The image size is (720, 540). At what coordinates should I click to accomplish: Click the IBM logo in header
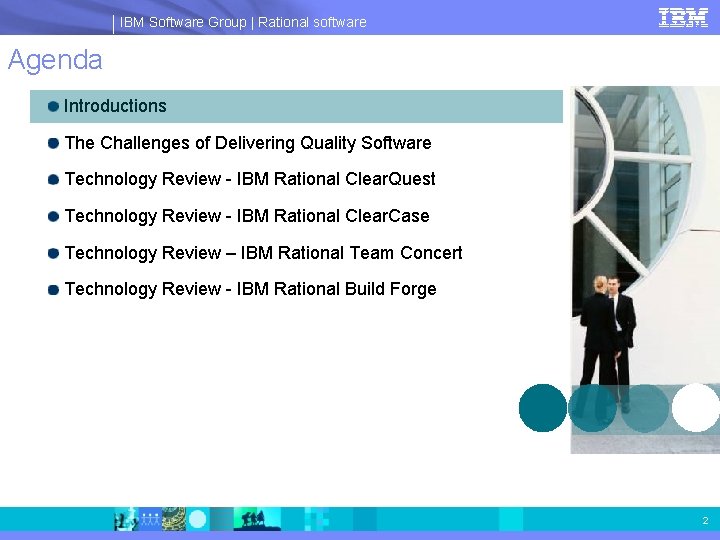pyautogui.click(x=683, y=18)
